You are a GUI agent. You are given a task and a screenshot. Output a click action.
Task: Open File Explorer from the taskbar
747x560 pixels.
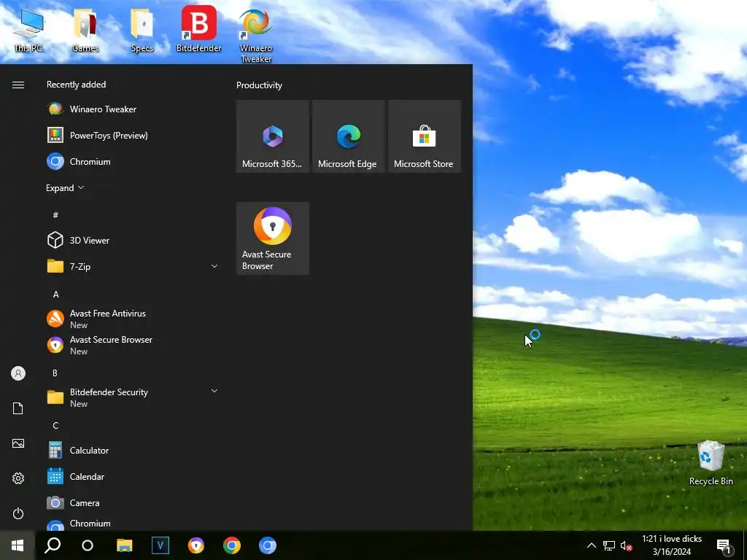(x=124, y=545)
